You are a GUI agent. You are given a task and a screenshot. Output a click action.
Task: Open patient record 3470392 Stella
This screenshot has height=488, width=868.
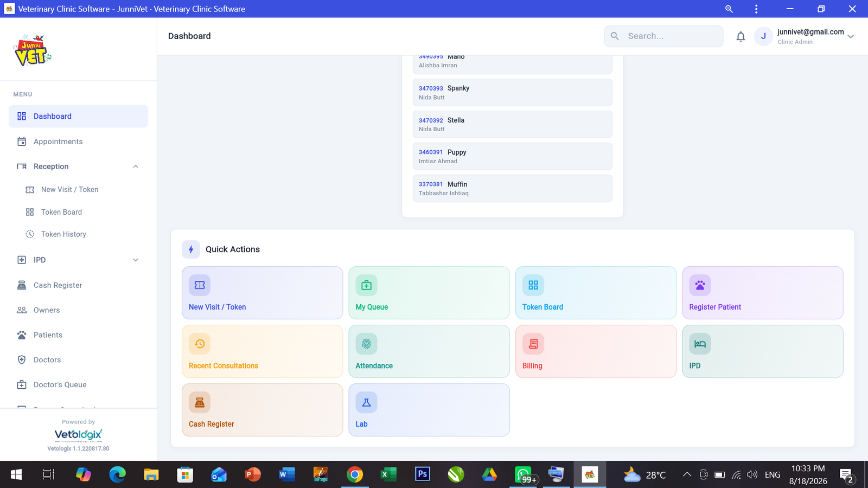tap(513, 125)
